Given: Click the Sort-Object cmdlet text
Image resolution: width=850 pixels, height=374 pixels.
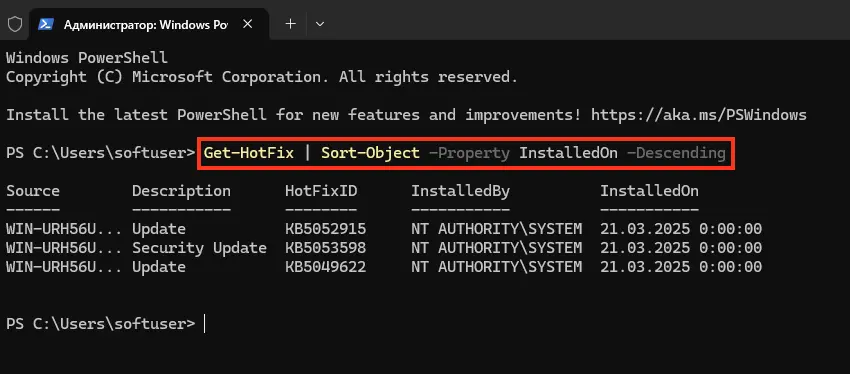Looking at the screenshot, I should pyautogui.click(x=370, y=153).
